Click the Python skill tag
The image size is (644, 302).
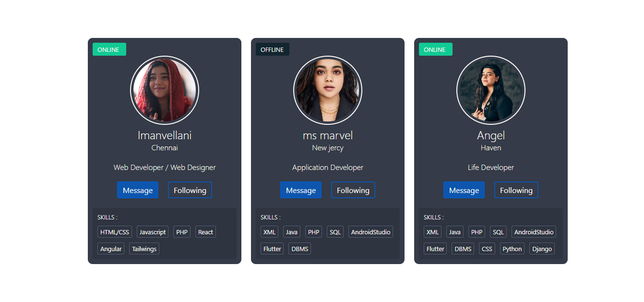click(x=513, y=249)
